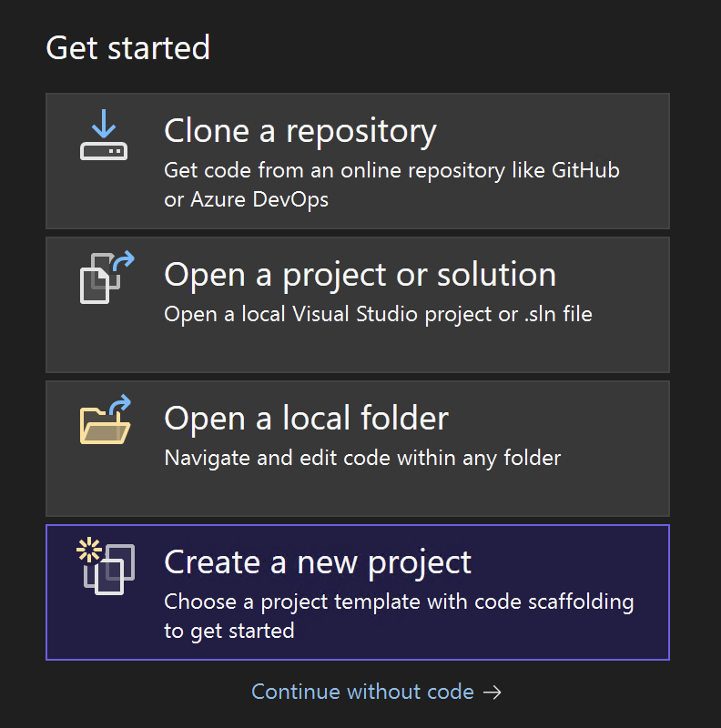The image size is (721, 728).
Task: Click the arrow next to Continue without code
Action: click(x=493, y=692)
